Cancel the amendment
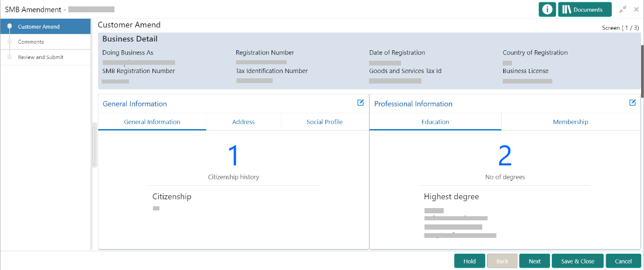The image size is (644, 270). pyautogui.click(x=624, y=261)
